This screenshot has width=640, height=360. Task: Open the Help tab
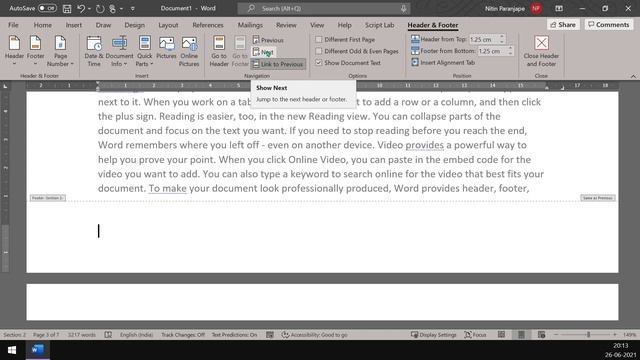pos(344,25)
